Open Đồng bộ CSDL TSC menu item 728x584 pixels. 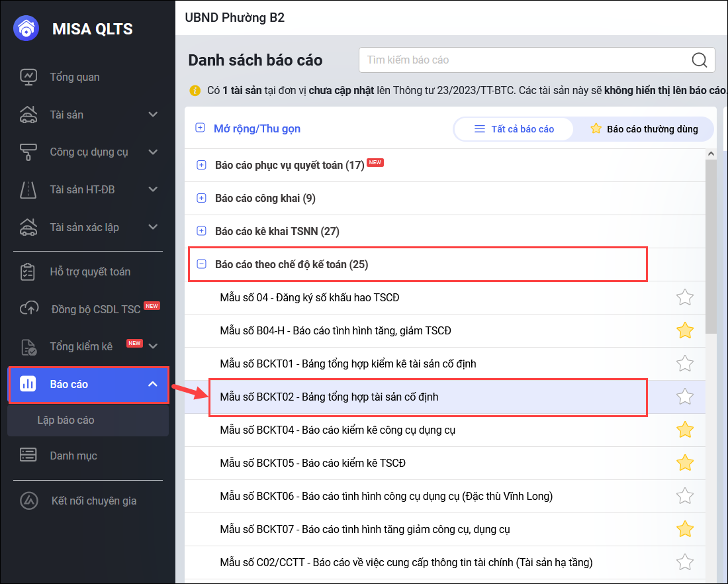pyautogui.click(x=88, y=309)
